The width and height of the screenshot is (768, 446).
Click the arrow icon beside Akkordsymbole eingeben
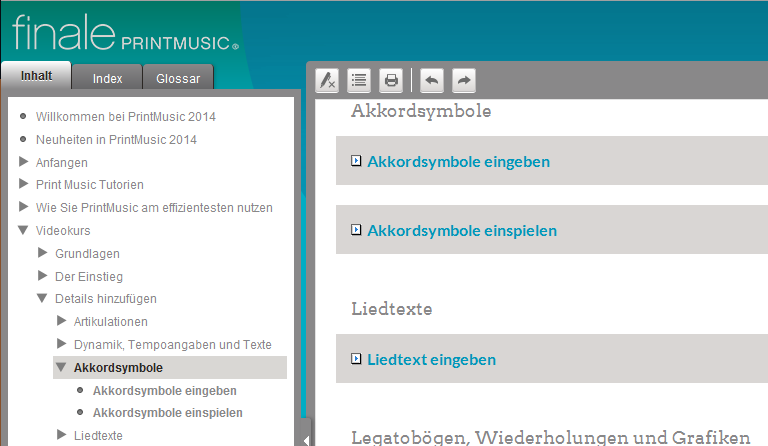click(x=356, y=161)
